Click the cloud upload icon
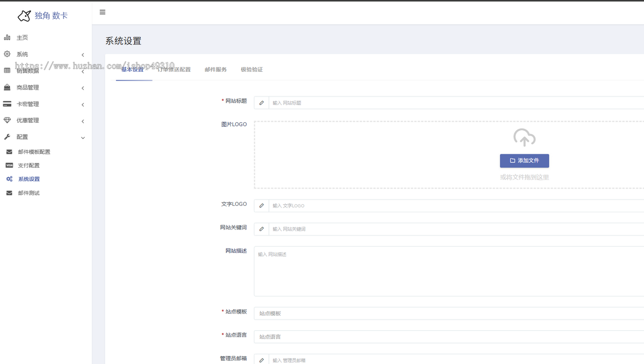 tap(524, 138)
